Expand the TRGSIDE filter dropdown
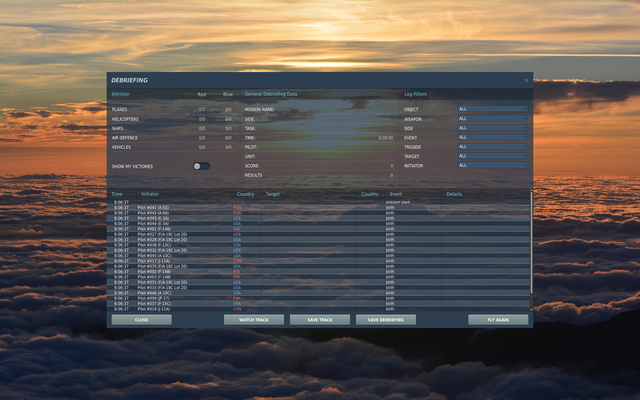Image resolution: width=640 pixels, height=400 pixels. (x=493, y=147)
